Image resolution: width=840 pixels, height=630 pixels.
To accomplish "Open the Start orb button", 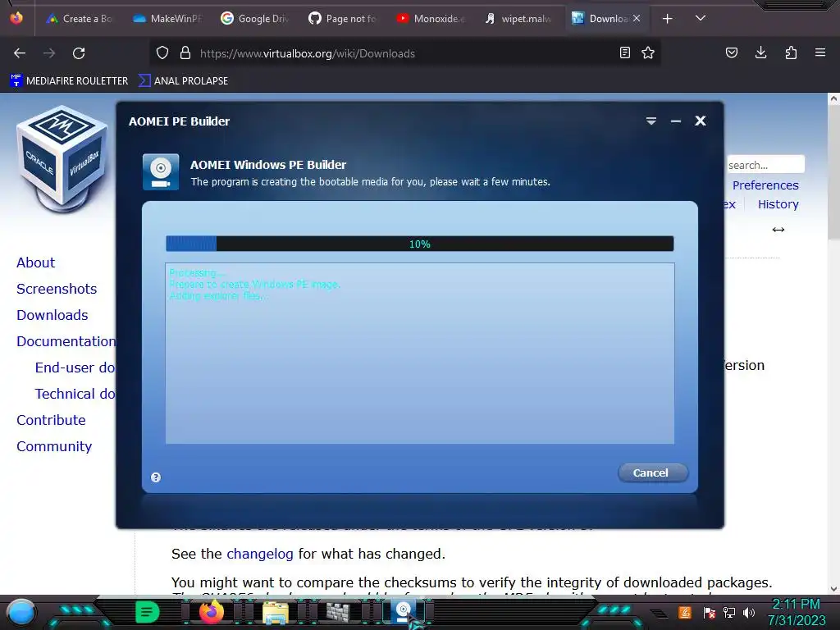I will coord(21,612).
